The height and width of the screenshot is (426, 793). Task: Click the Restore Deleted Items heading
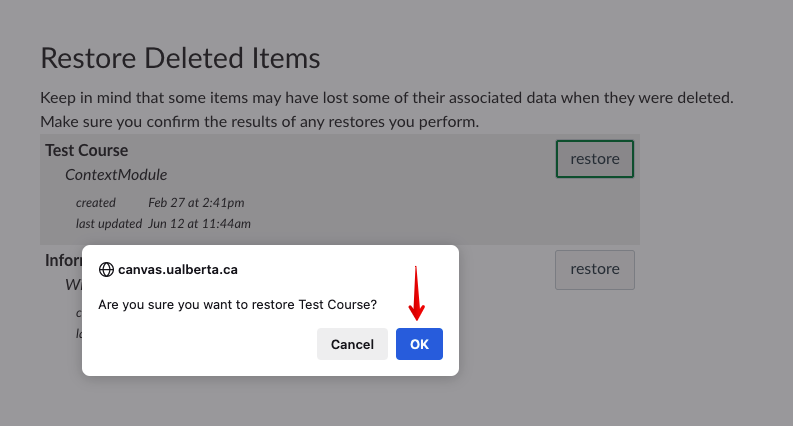tap(180, 57)
